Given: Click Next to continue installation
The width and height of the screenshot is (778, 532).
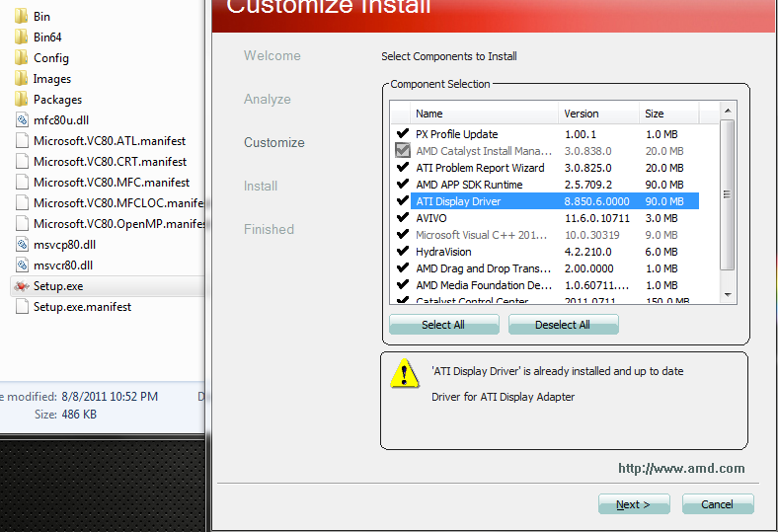Looking at the screenshot, I should (x=634, y=504).
